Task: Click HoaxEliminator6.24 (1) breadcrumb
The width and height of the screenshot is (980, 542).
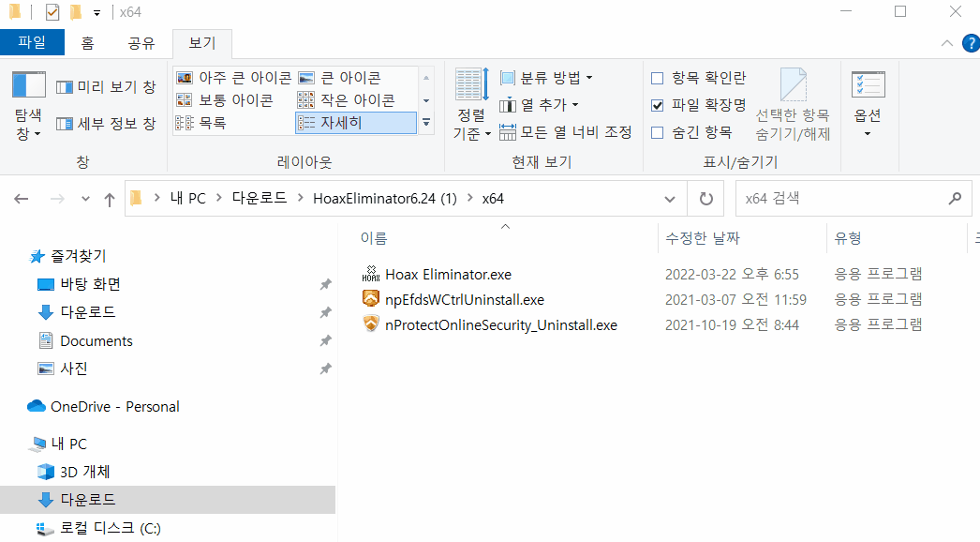Action: point(385,199)
